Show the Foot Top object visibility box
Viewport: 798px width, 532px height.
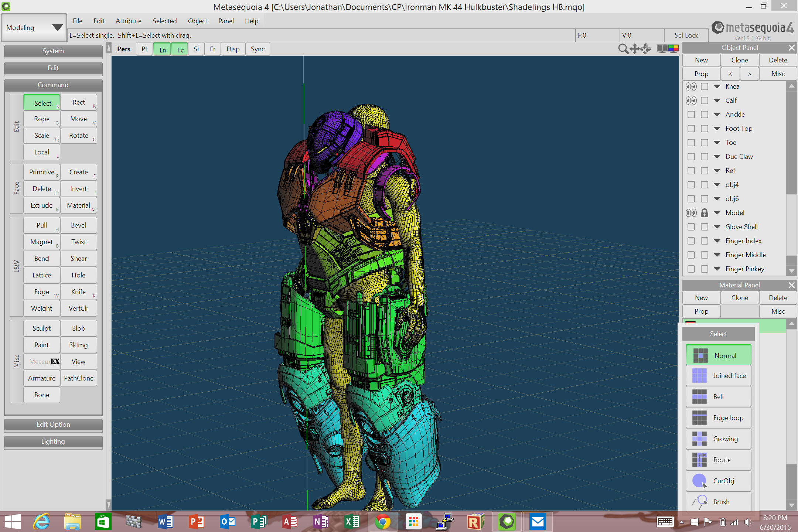coord(691,129)
